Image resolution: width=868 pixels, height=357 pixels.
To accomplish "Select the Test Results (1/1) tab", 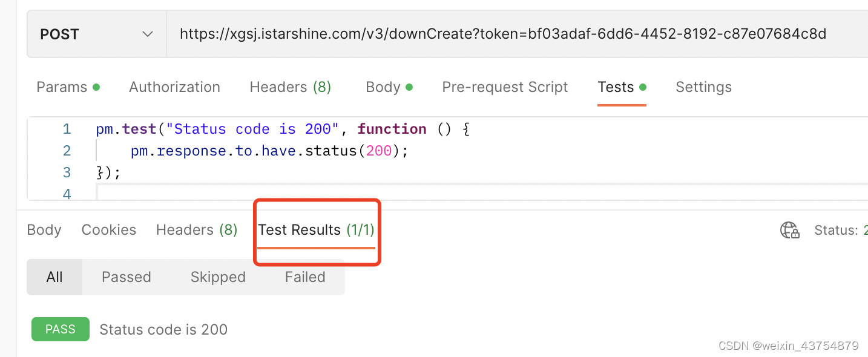I will (x=317, y=230).
